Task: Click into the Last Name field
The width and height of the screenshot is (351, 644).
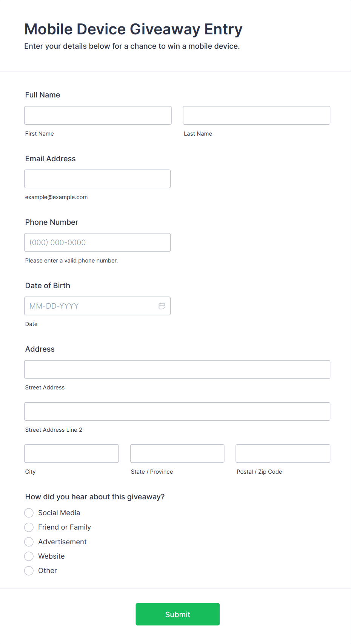Action: tap(257, 115)
